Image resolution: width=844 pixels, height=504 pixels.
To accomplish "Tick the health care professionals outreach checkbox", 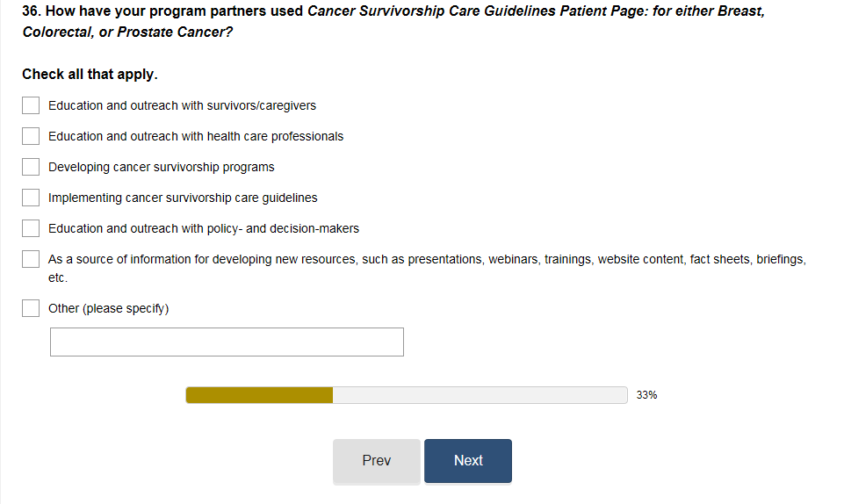I will [x=31, y=136].
